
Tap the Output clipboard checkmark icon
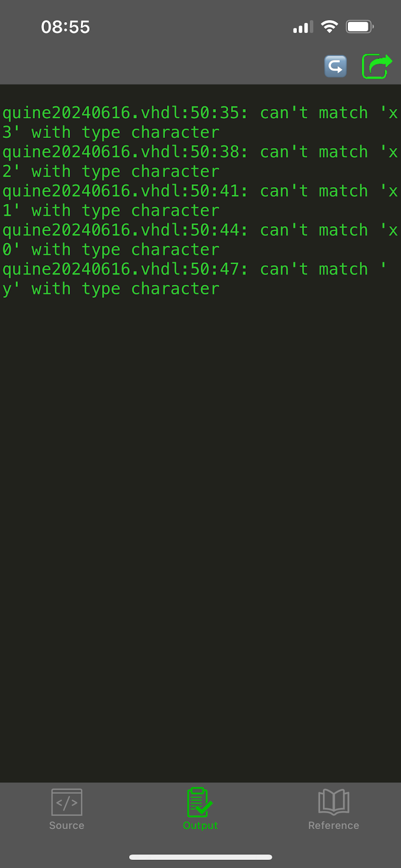[x=200, y=802]
